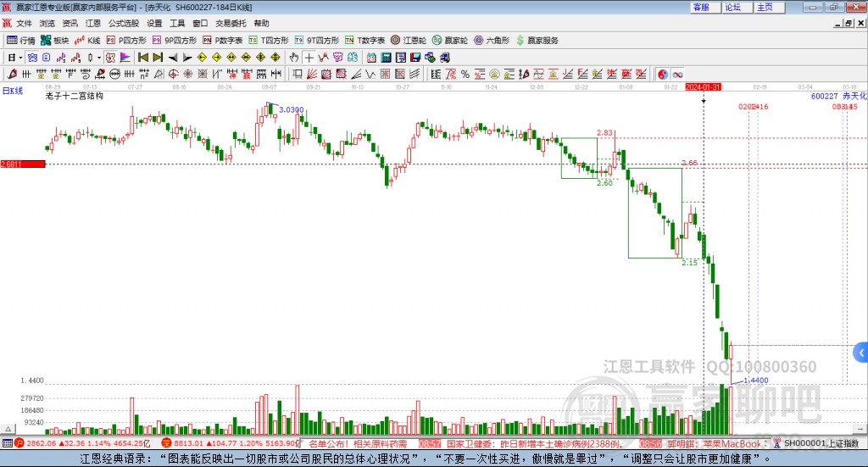Image resolution: width=868 pixels, height=467 pixels.
Task: Click the SH000001 上证指数 status entry
Action: (x=821, y=444)
